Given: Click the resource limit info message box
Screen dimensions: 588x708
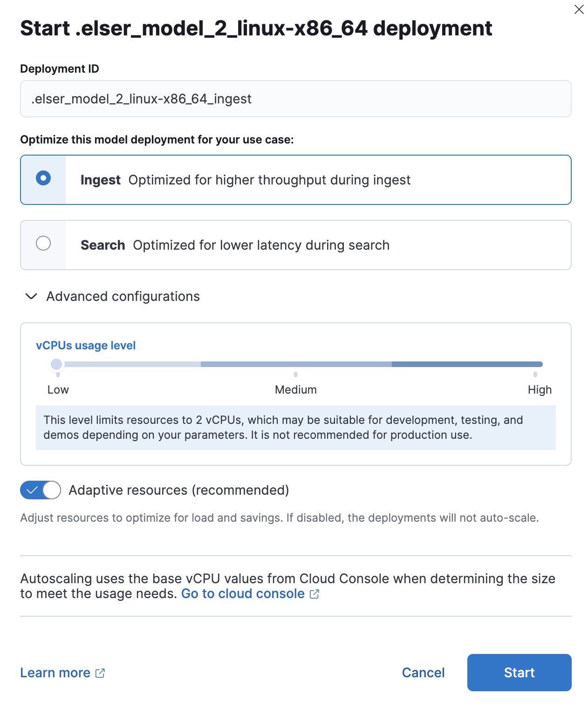Looking at the screenshot, I should (297, 428).
